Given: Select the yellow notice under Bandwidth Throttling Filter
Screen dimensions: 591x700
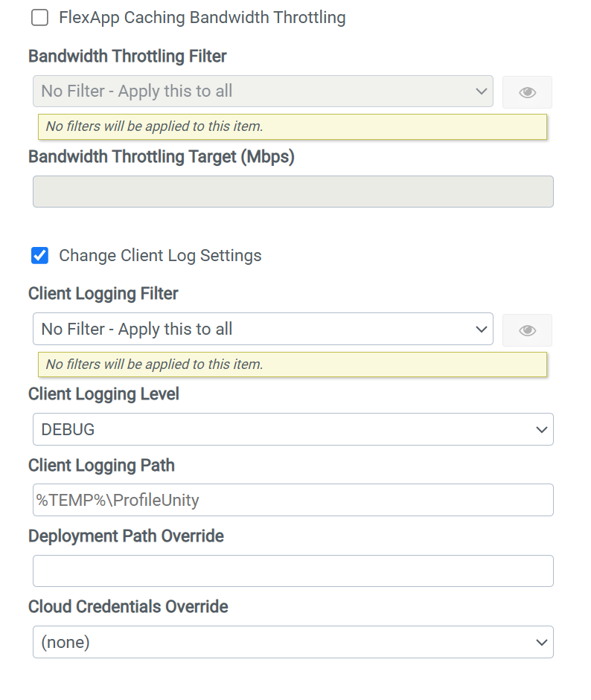Looking at the screenshot, I should click(x=293, y=126).
